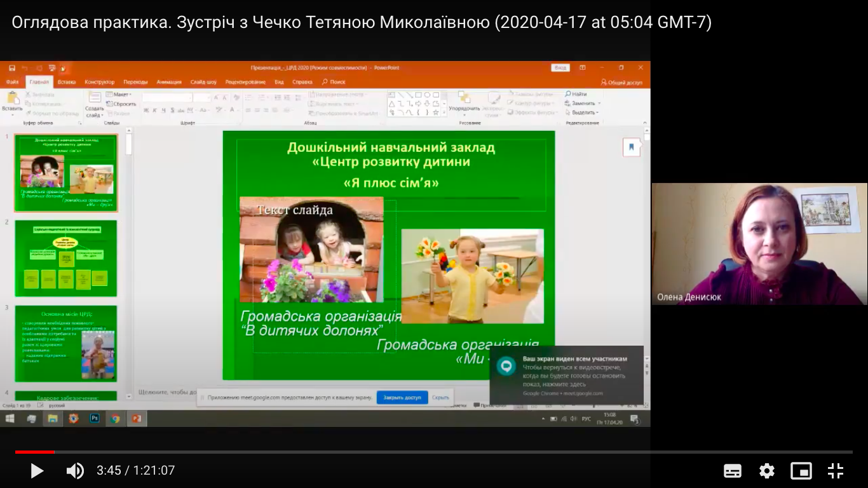Click the Скрыть link
The width and height of the screenshot is (868, 488).
(440, 398)
